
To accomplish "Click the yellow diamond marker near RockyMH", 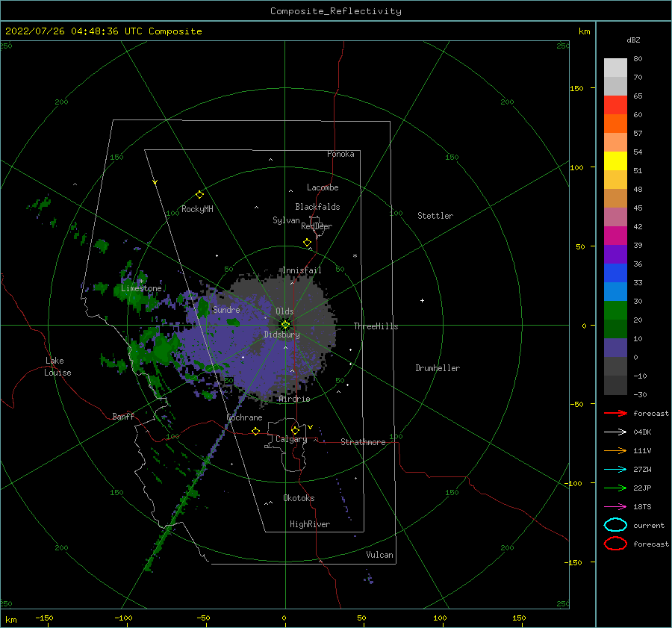I will pyautogui.click(x=199, y=195).
